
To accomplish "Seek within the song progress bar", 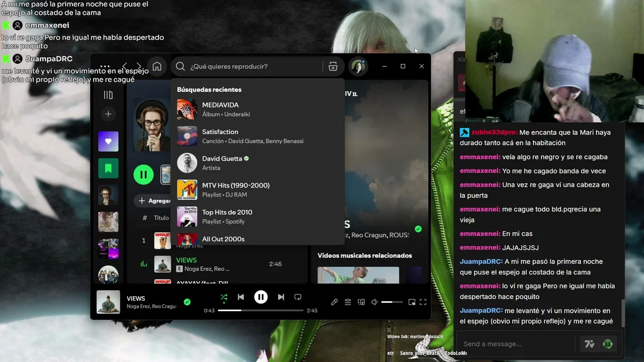I will [261, 310].
